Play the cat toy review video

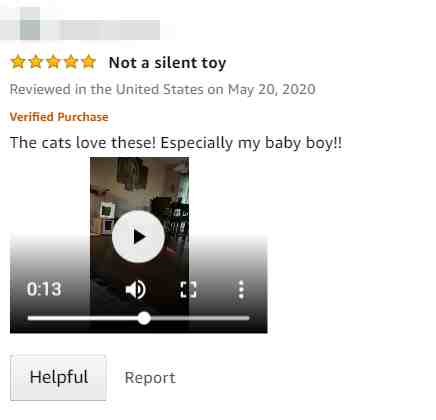tap(138, 237)
